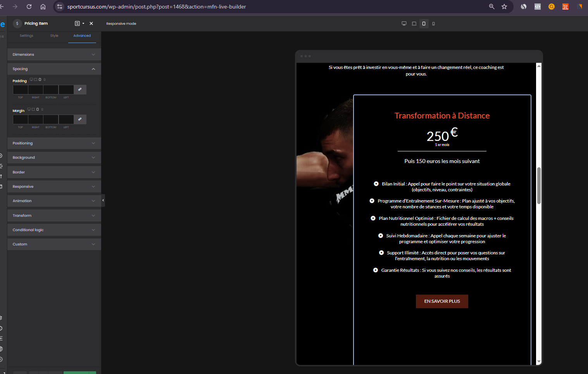Switch preview to desktop device view
Viewport: 588px width, 374px height.
404,24
